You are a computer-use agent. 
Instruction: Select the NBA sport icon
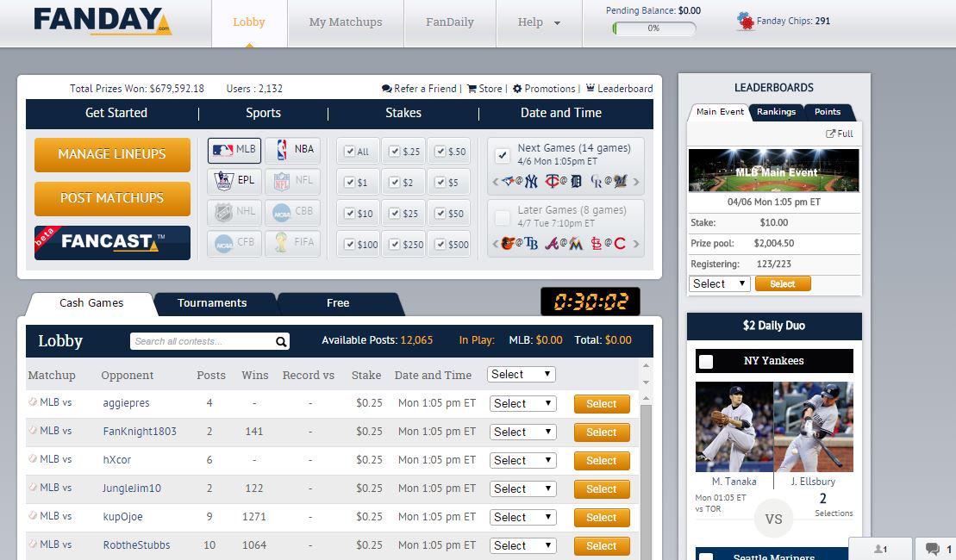pyautogui.click(x=292, y=150)
